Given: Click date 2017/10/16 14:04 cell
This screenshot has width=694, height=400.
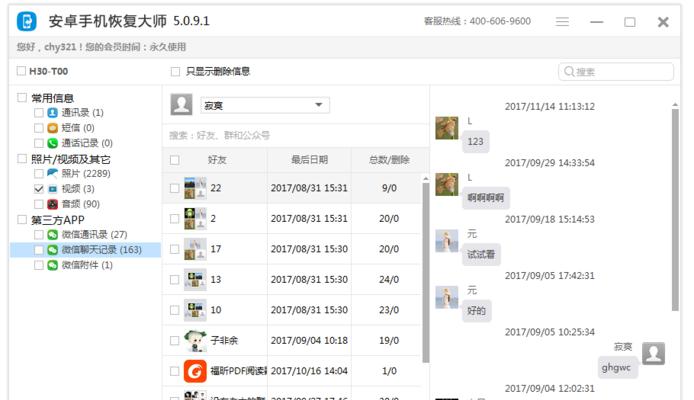Looking at the screenshot, I should pos(309,371).
